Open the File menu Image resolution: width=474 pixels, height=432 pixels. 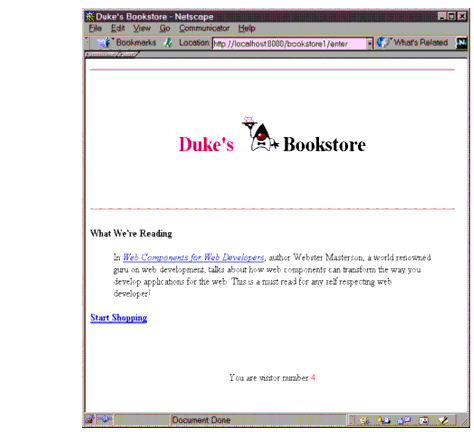pyautogui.click(x=95, y=28)
